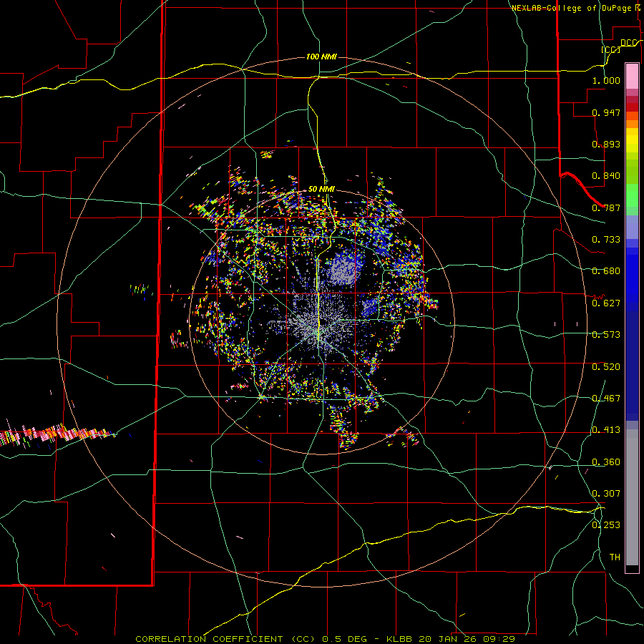This screenshot has height=644, width=644.
Task: Click the TH label at legend bottom
Action: click(615, 557)
